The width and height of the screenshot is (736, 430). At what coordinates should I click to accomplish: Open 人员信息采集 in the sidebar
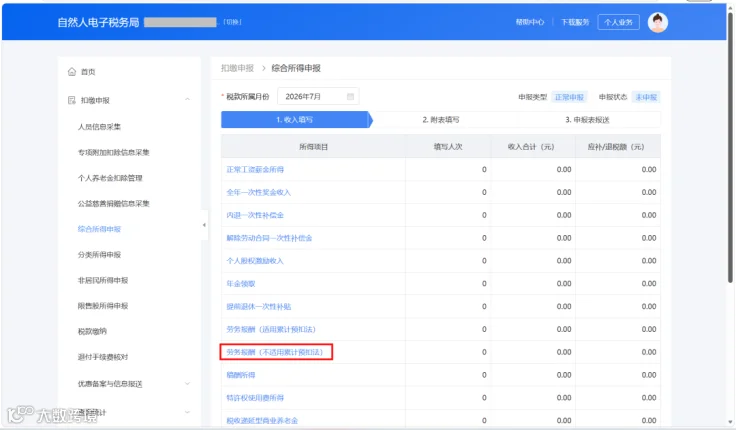point(99,127)
